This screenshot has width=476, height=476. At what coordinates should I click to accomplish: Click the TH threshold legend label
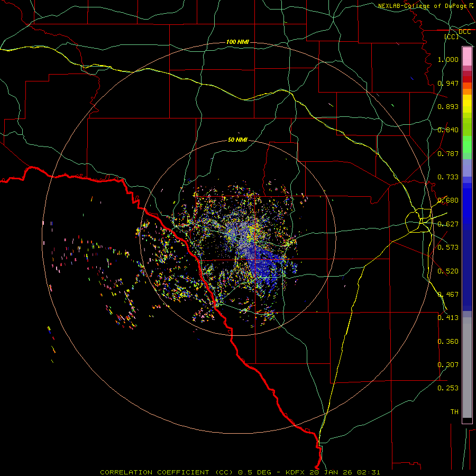[454, 412]
